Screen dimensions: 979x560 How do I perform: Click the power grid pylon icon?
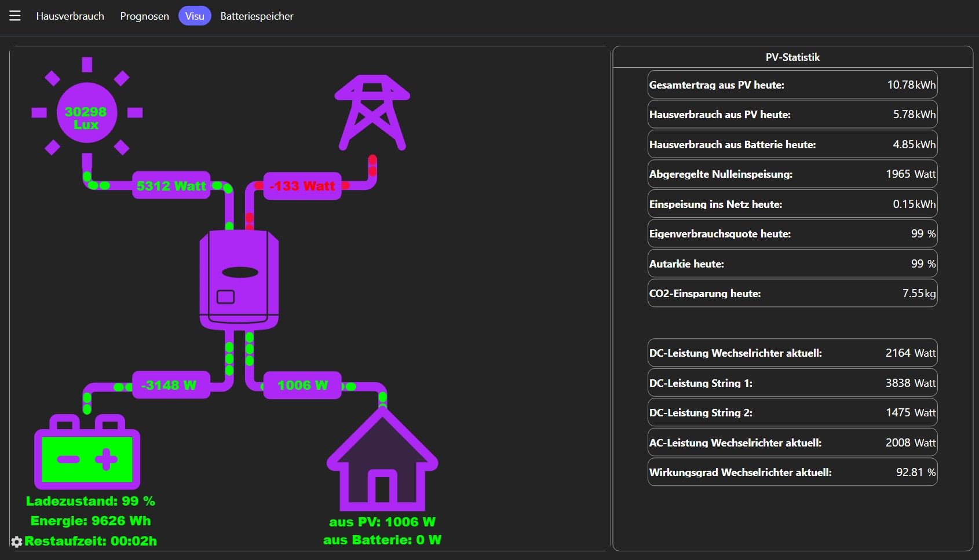372,113
